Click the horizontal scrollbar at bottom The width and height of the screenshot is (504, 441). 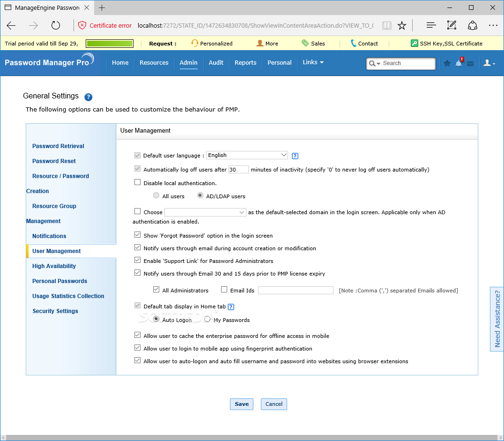tap(252, 438)
